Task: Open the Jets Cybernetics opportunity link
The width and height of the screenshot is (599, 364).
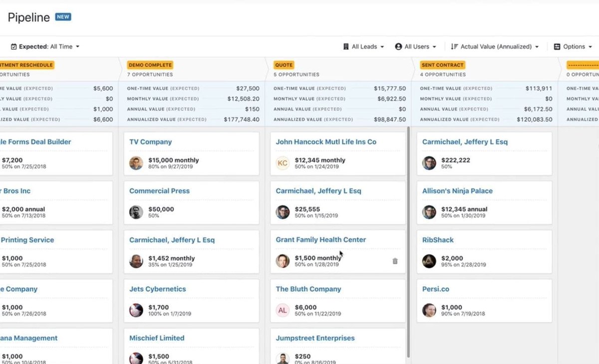Action: point(157,289)
